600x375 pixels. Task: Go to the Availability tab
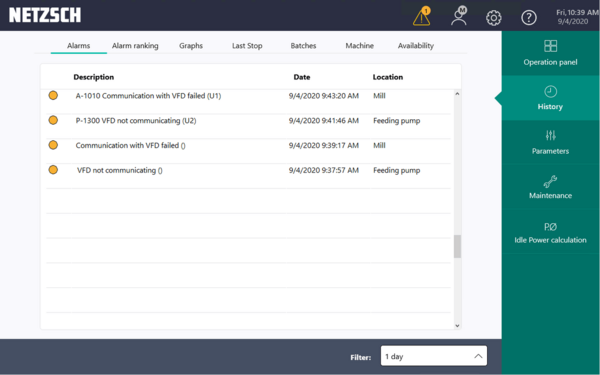416,46
